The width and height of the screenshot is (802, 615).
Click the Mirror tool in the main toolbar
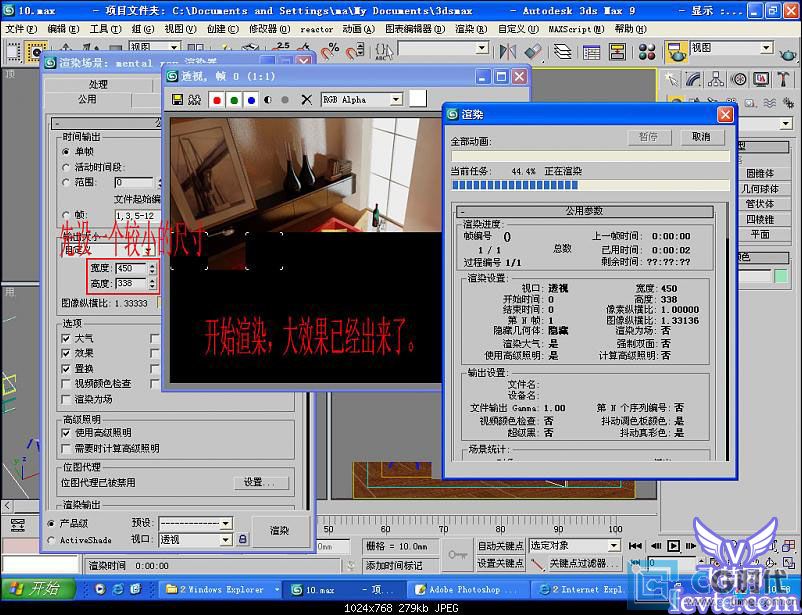coord(508,51)
